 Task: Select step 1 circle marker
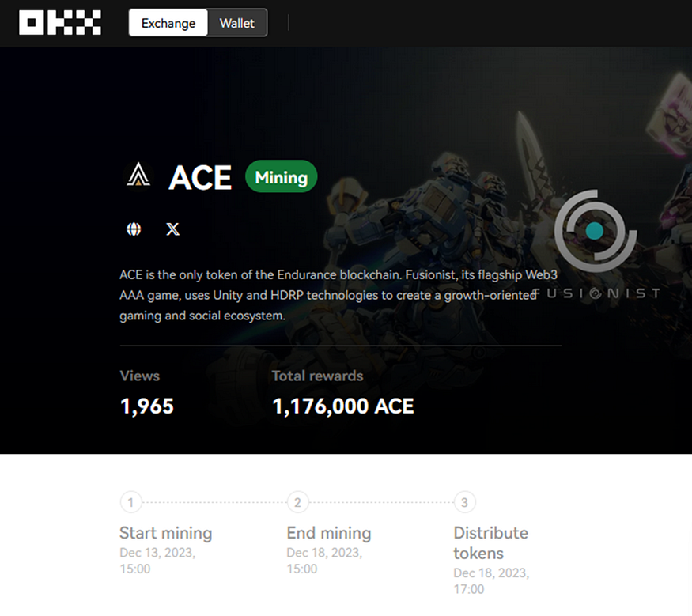[x=130, y=502]
